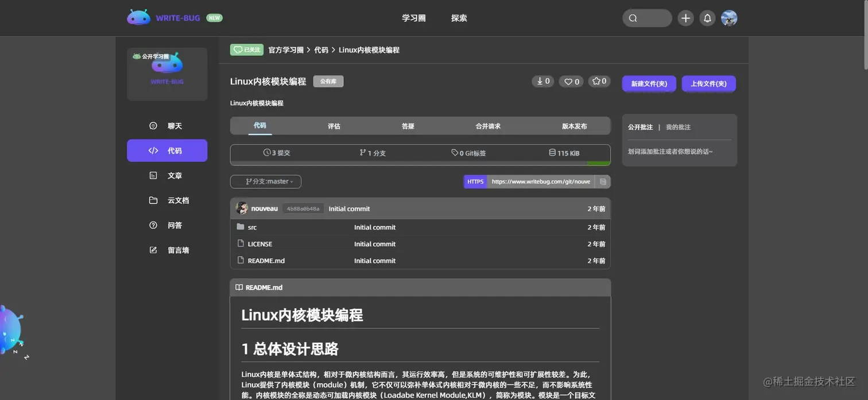Image resolution: width=868 pixels, height=400 pixels.
Task: Click the WRITE-BUG robot logo
Action: [x=138, y=17]
